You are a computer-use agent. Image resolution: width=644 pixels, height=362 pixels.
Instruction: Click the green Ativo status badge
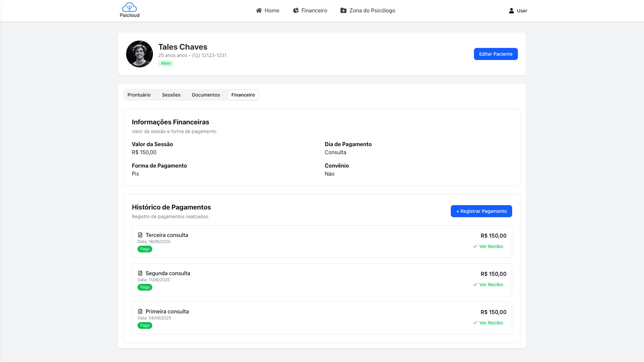point(166,63)
